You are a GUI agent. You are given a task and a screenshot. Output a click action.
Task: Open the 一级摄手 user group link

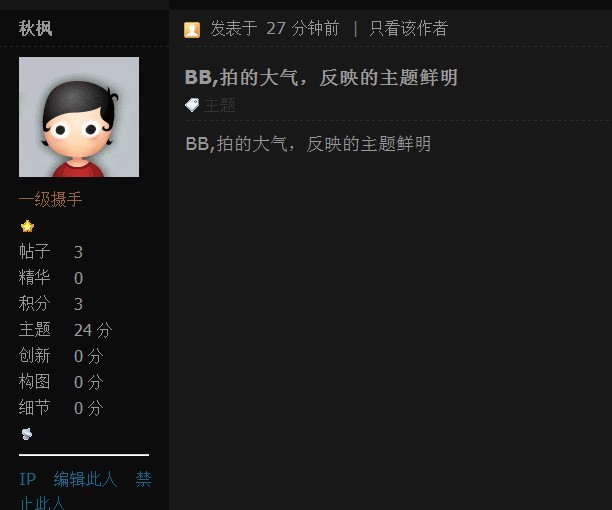(x=50, y=199)
